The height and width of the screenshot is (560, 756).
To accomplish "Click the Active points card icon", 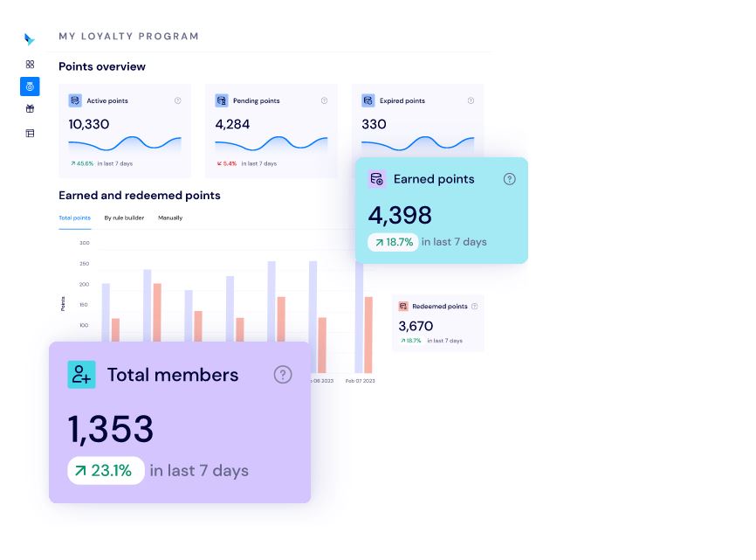I will tap(75, 100).
